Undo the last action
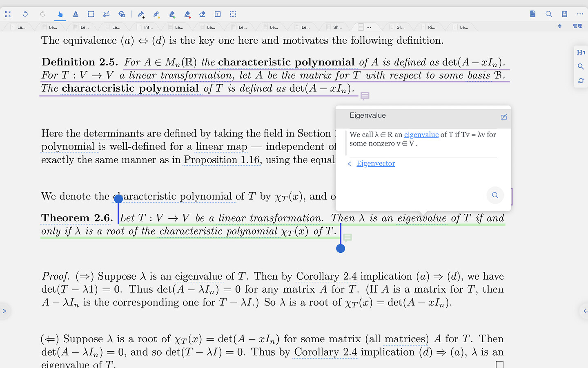 click(x=25, y=14)
